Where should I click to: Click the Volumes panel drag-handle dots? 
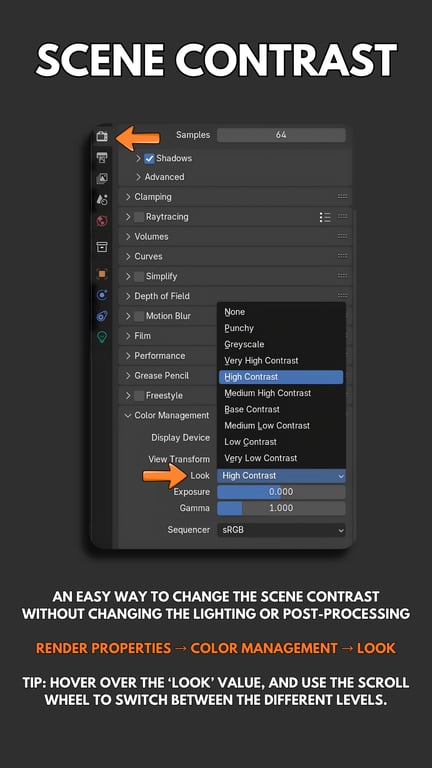tap(342, 236)
